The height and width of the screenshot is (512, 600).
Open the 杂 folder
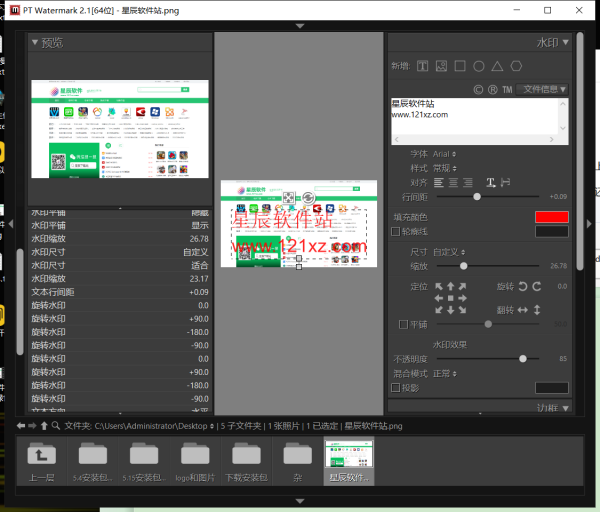click(x=298, y=461)
